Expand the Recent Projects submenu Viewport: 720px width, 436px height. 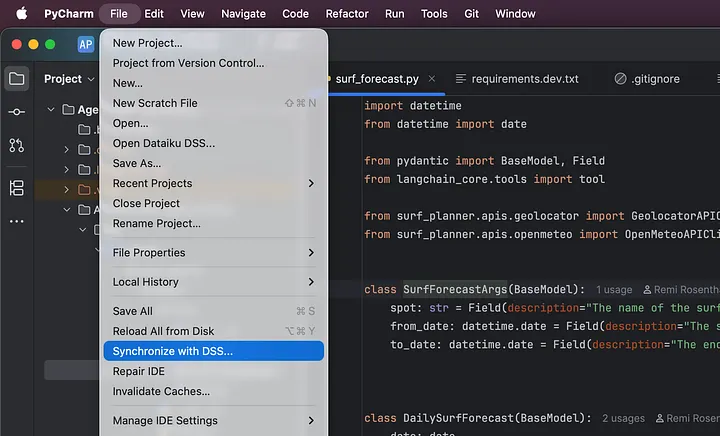214,184
